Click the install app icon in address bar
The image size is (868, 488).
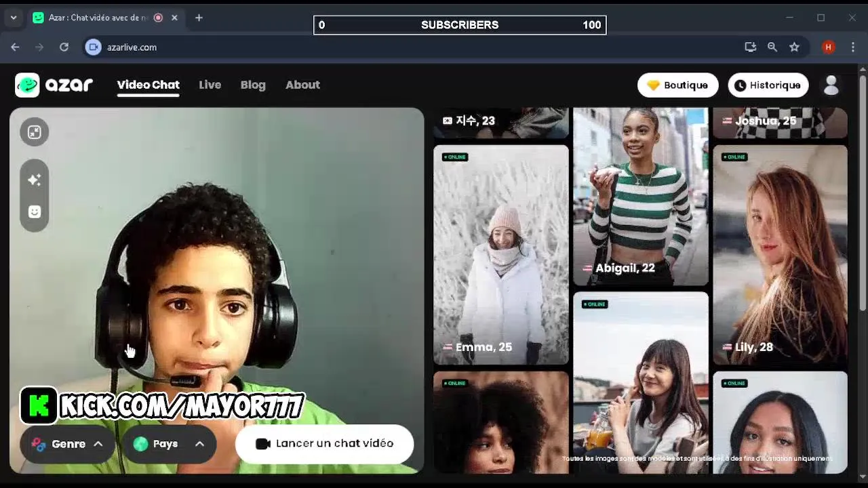(x=750, y=47)
